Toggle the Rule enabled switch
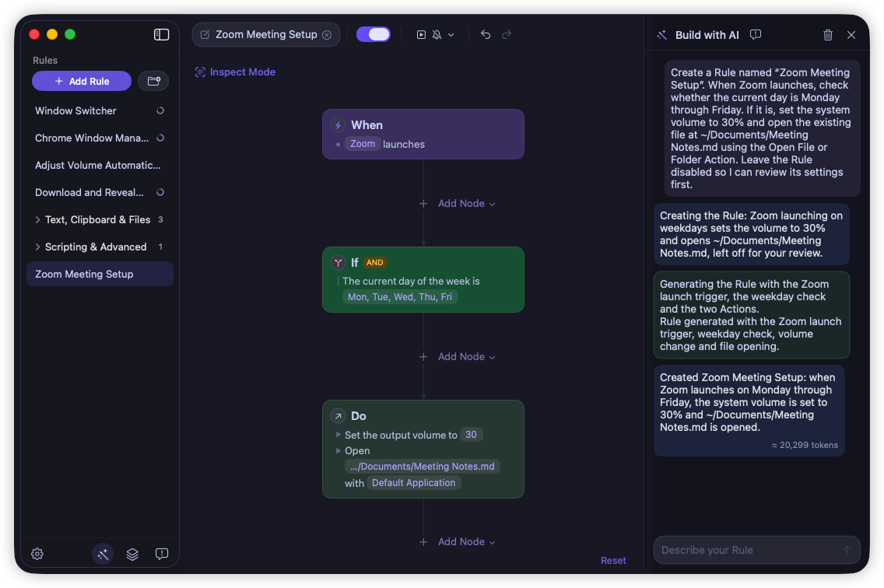The height and width of the screenshot is (588, 884). [x=374, y=34]
